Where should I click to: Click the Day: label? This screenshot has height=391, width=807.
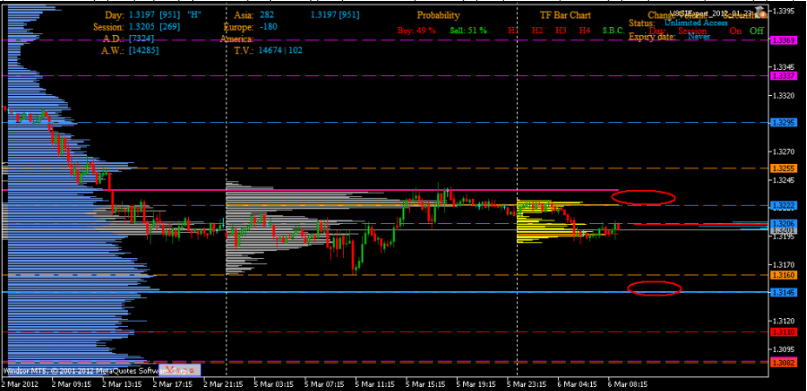pos(114,15)
